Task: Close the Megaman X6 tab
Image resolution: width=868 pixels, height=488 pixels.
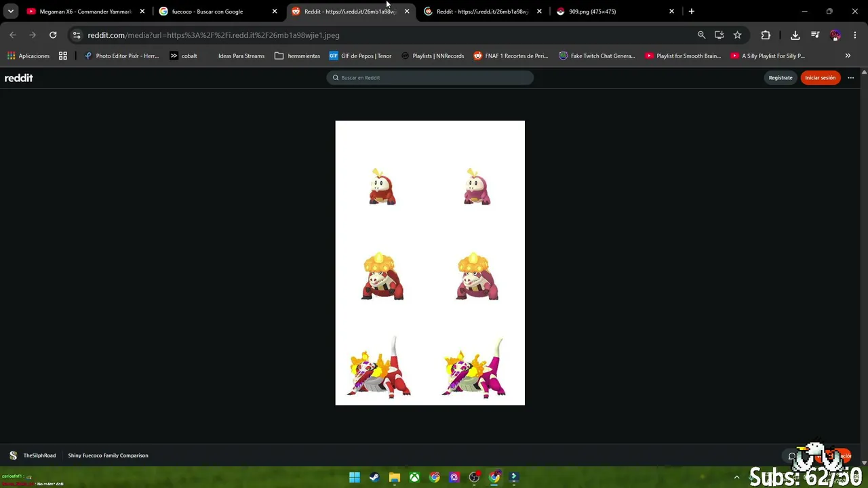Action: coord(142,12)
